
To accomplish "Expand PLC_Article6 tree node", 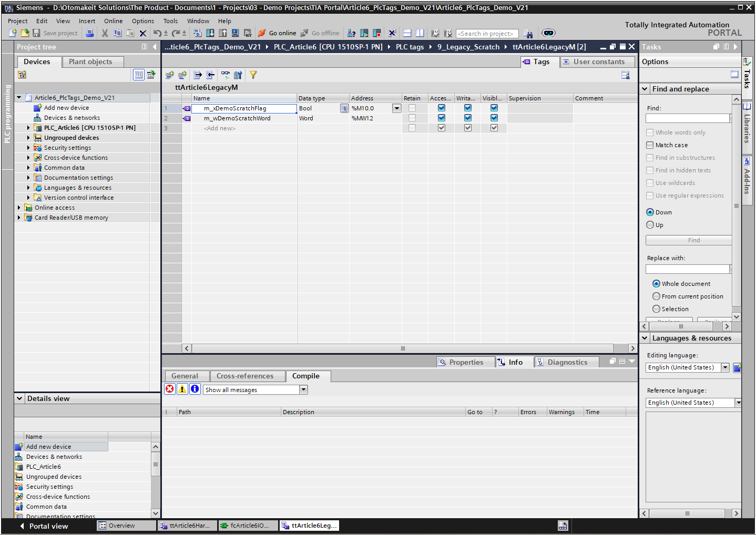I will (28, 128).
